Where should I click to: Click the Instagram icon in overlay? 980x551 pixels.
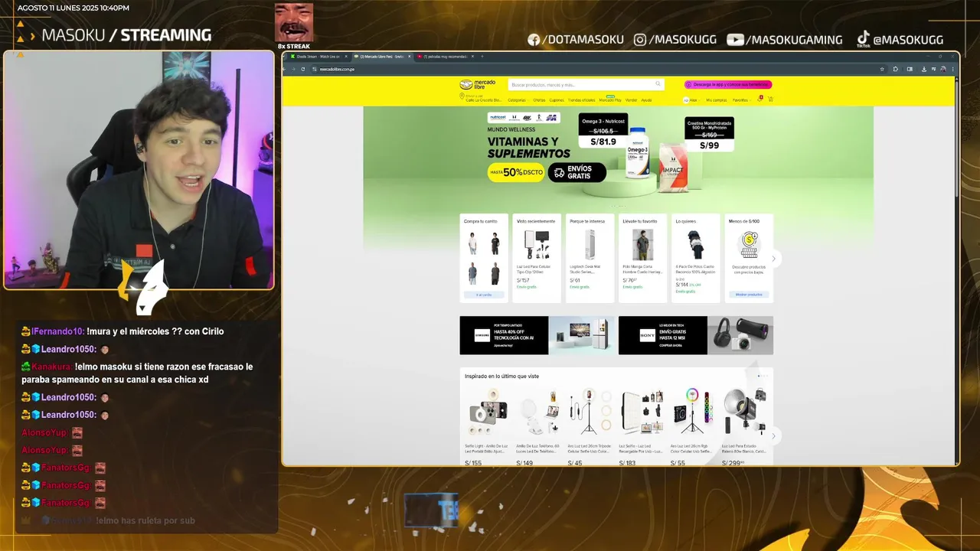tap(640, 40)
